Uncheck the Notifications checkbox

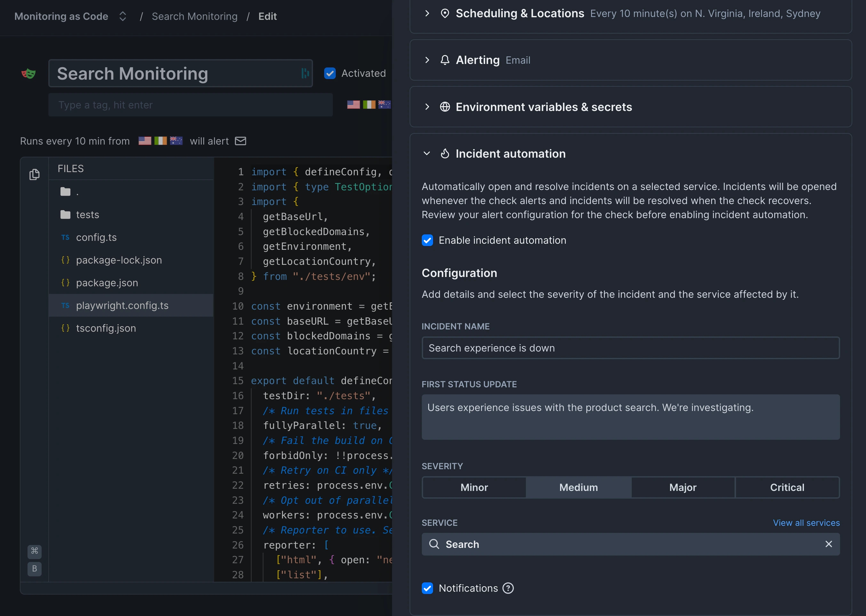(x=428, y=588)
